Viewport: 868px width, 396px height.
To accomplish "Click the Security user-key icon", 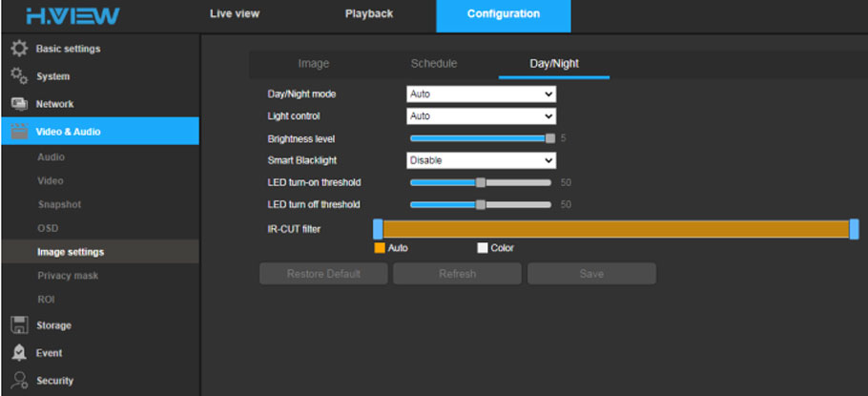I will (19, 381).
